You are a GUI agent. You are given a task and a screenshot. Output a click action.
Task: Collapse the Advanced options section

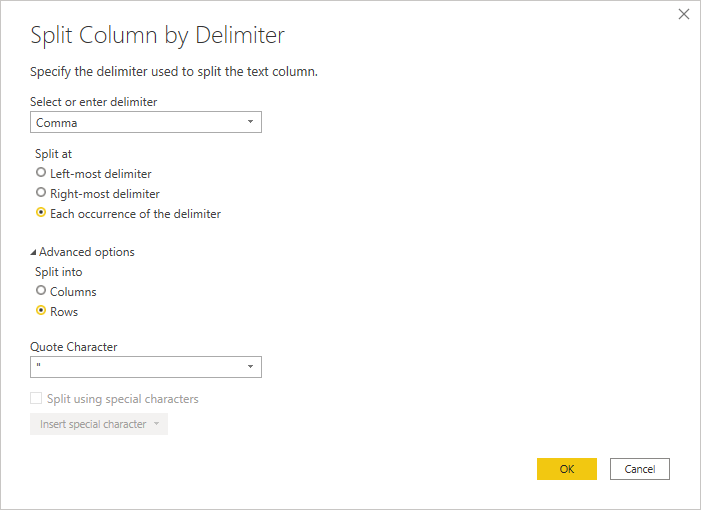[82, 252]
